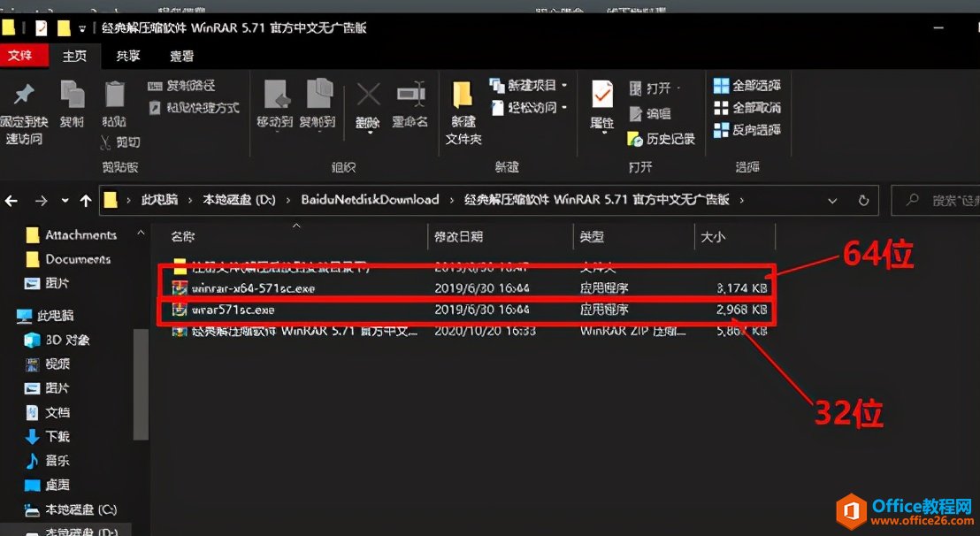Open Downloads (下载) in sidebar
980x536 pixels.
click(48, 436)
